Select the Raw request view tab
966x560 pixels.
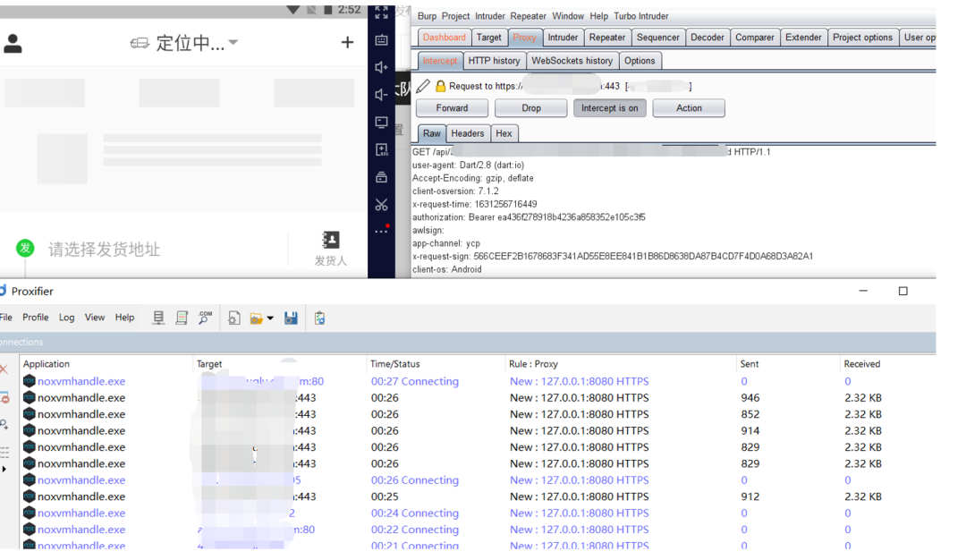(x=432, y=133)
